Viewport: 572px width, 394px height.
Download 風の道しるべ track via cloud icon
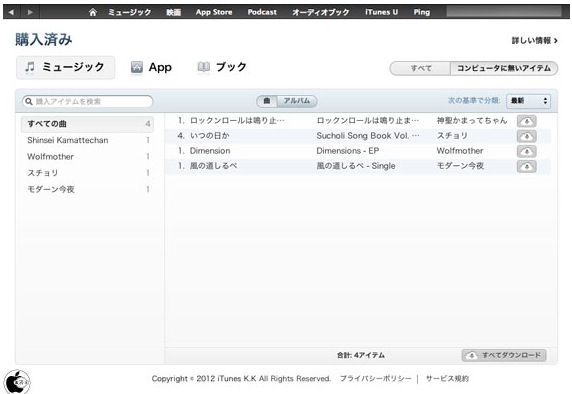click(526, 166)
